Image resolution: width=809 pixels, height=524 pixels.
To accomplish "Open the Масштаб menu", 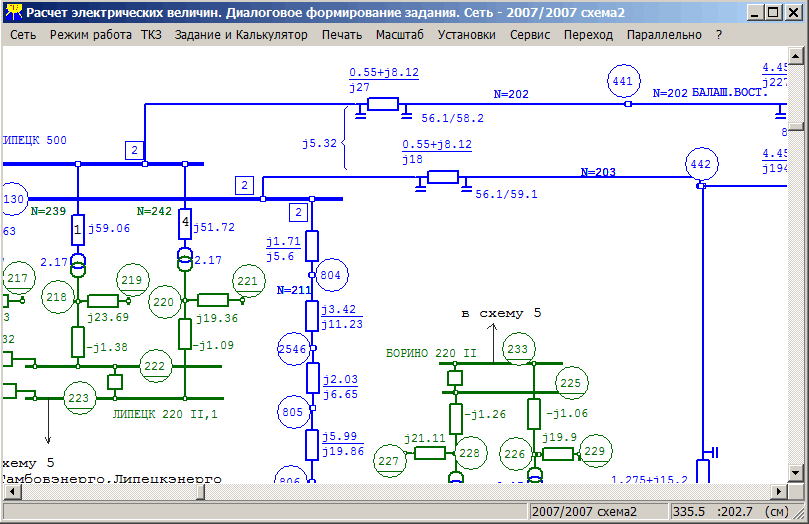I will coord(400,34).
